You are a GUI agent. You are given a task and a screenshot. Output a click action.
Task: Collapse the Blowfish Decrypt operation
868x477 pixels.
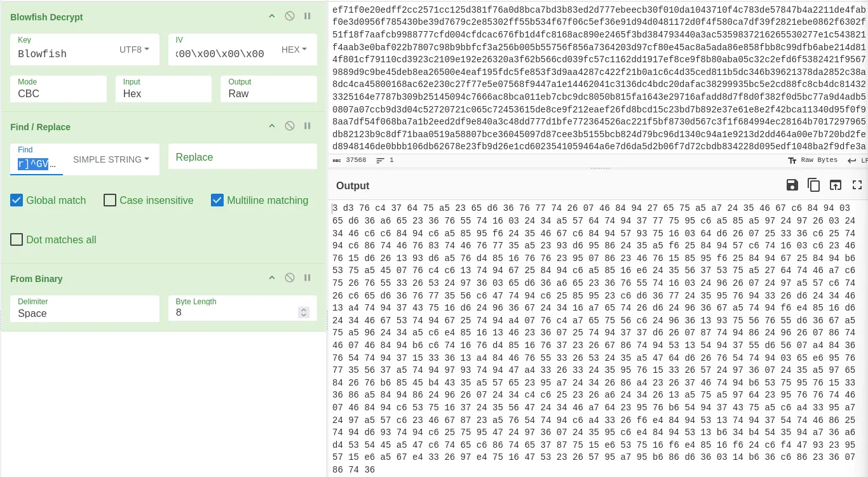(x=272, y=17)
